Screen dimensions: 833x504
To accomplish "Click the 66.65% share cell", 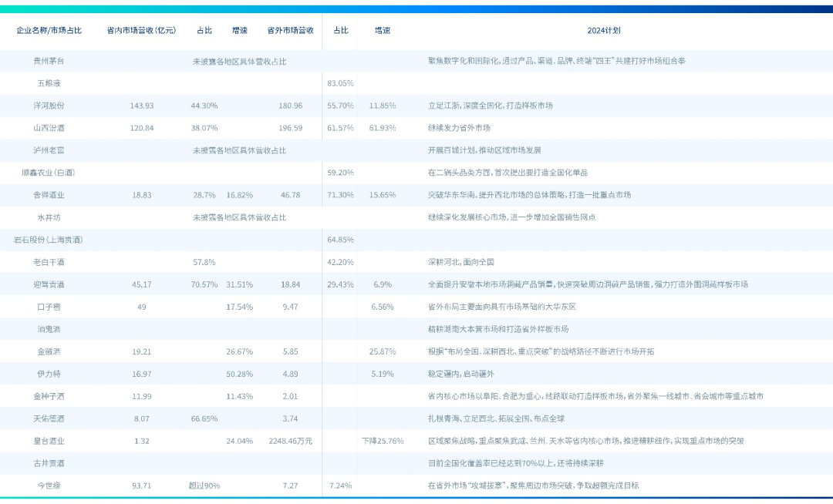I will click(204, 418).
